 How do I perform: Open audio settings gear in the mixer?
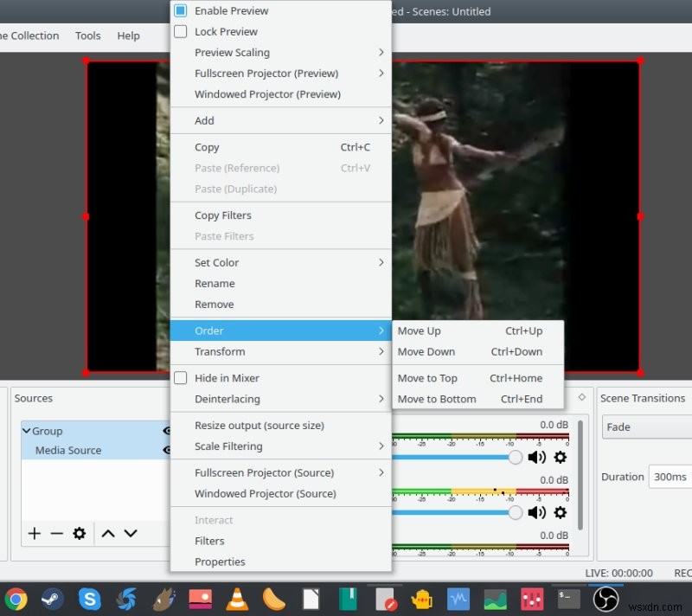pyautogui.click(x=560, y=457)
